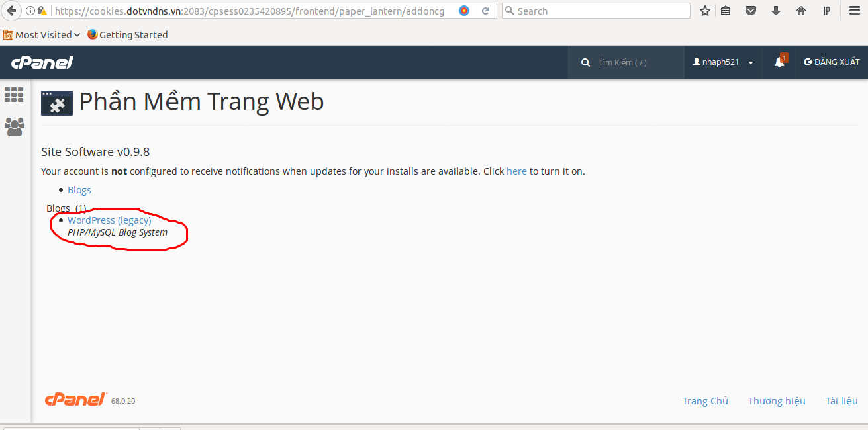Reload the page with refresh button
Image resolution: width=868 pixels, height=430 pixels.
pyautogui.click(x=485, y=11)
